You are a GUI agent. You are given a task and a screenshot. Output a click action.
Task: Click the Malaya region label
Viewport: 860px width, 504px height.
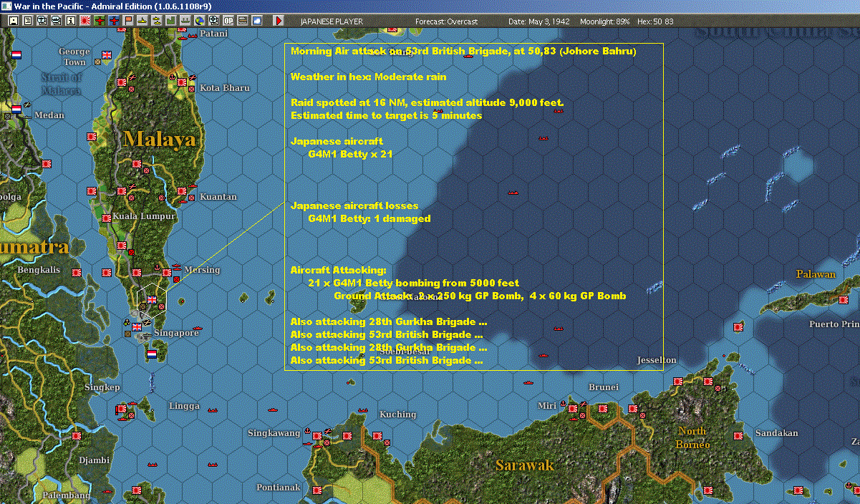(160, 139)
